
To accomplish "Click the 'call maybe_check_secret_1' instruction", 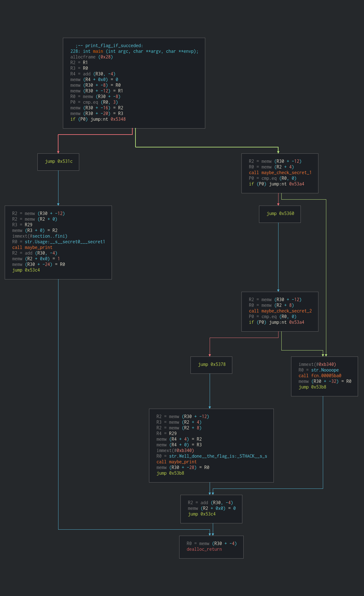I will (x=280, y=173).
